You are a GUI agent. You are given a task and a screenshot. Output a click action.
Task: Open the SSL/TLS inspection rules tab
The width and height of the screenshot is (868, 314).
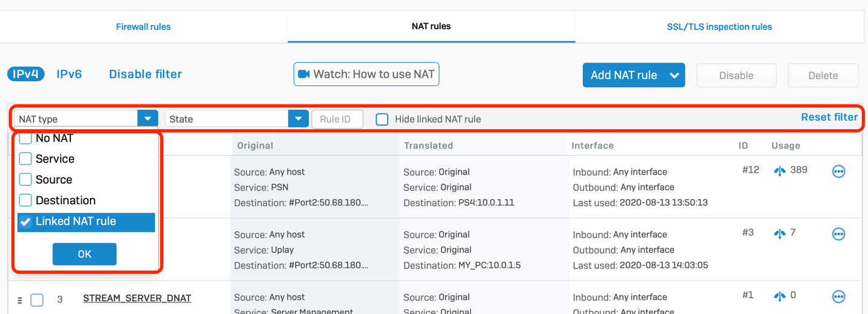(719, 27)
